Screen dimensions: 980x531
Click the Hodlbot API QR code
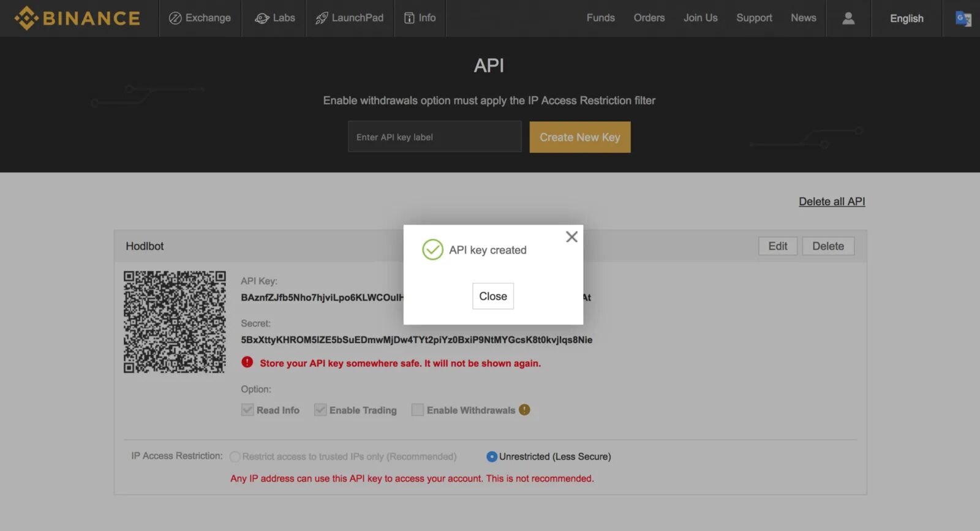click(175, 322)
